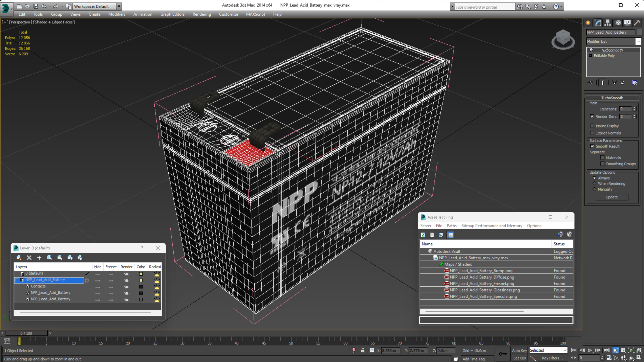Click the Contacts layer color swatch
Screen dimensions: 644x362
pos(141,287)
